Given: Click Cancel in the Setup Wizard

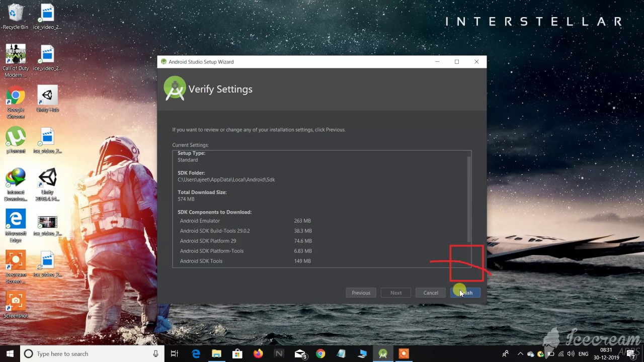Looking at the screenshot, I should 431,293.
